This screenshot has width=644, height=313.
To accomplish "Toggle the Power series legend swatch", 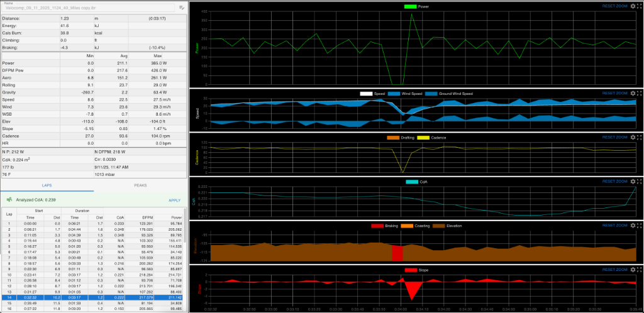I will pos(409,6).
